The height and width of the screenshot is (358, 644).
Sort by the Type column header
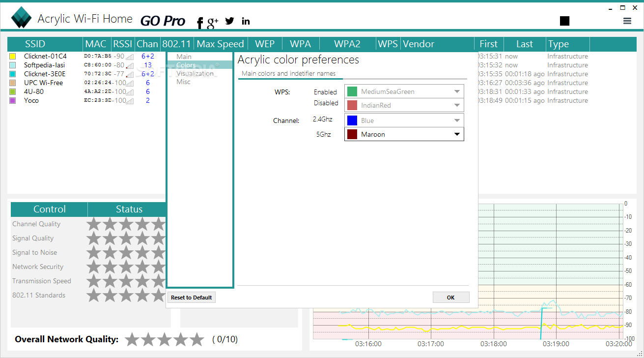click(x=567, y=44)
